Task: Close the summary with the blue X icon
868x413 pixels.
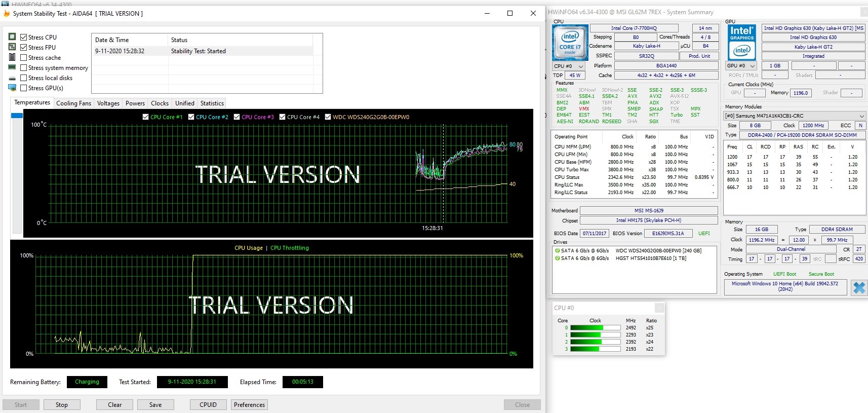Action: click(859, 288)
